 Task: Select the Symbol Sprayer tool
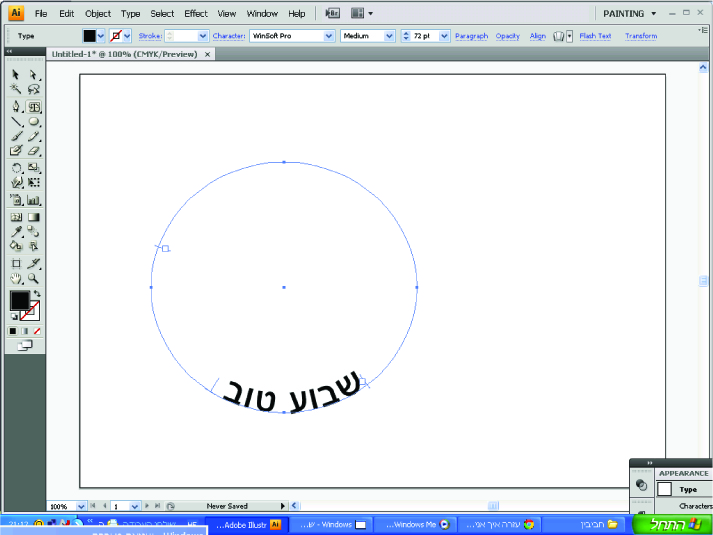(x=16, y=200)
